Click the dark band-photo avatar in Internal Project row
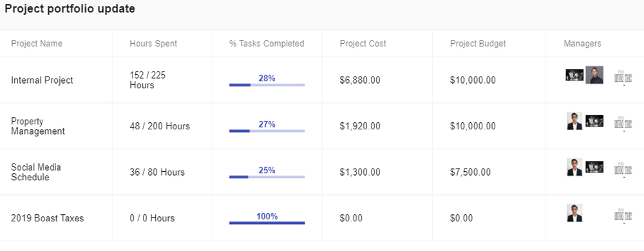The width and height of the screenshot is (644, 251). click(x=574, y=75)
